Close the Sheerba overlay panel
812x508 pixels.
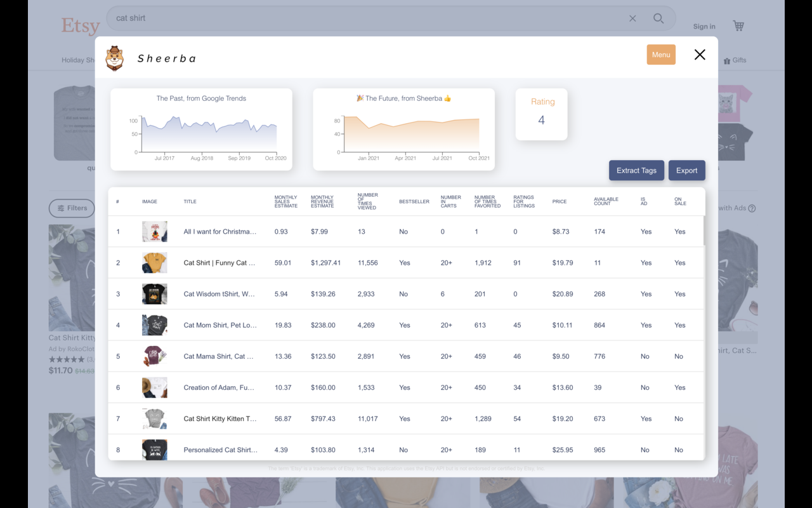[x=700, y=55]
